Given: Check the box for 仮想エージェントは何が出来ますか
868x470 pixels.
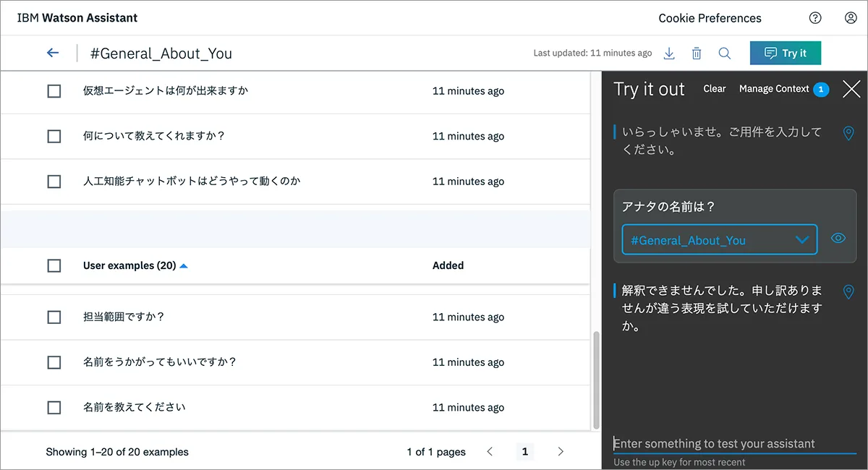Looking at the screenshot, I should pos(54,91).
